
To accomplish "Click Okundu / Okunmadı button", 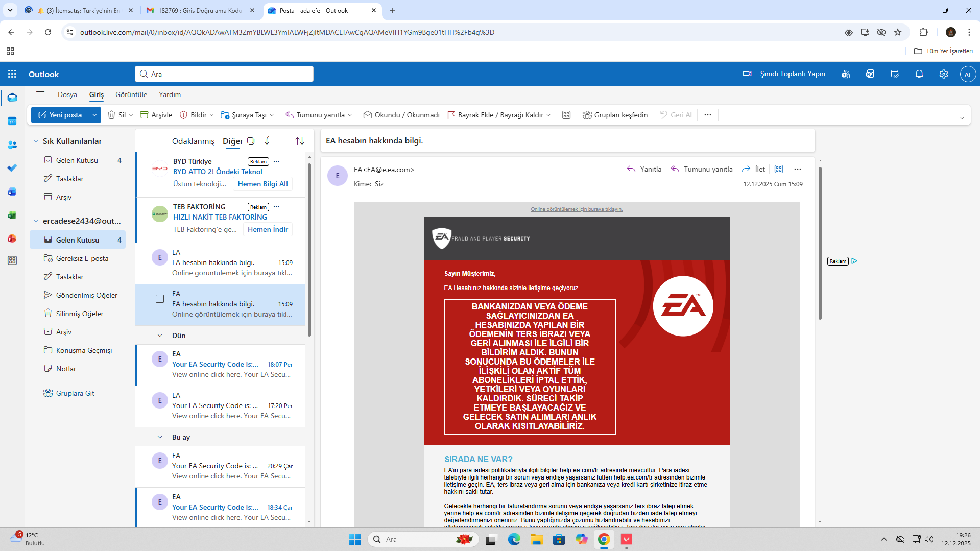I will coord(401,115).
